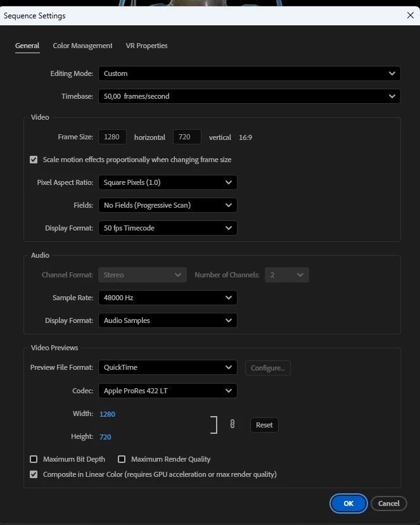The height and width of the screenshot is (525, 420).
Task: Click the OK button
Action: [348, 503]
